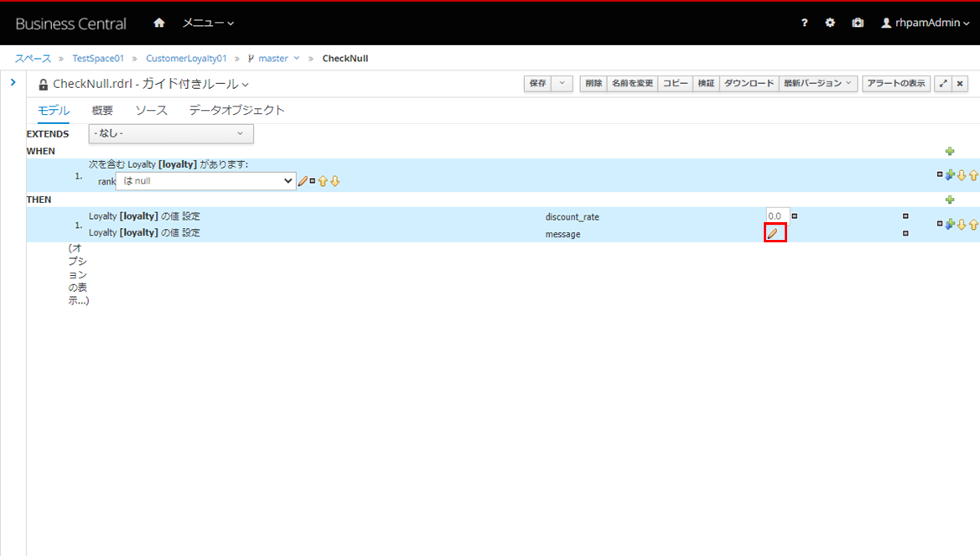
Task: Switch to the 概要 tab
Action: coord(102,111)
